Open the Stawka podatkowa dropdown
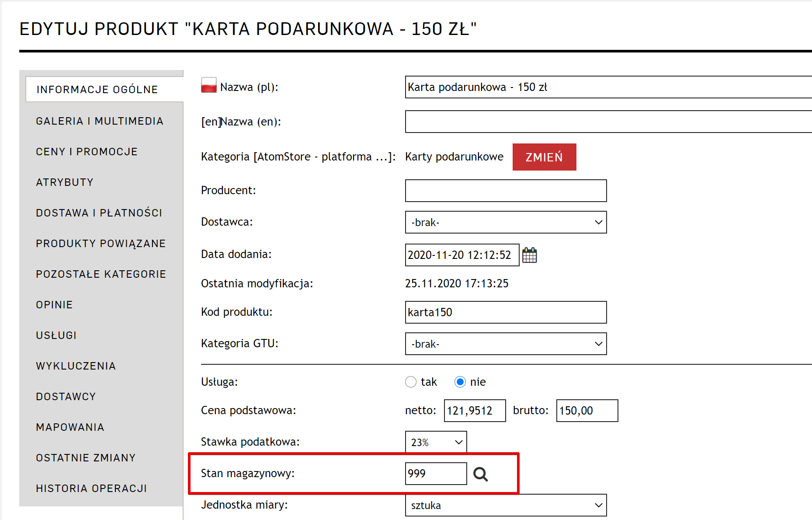Screen dimensions: 812x520 tap(435, 442)
